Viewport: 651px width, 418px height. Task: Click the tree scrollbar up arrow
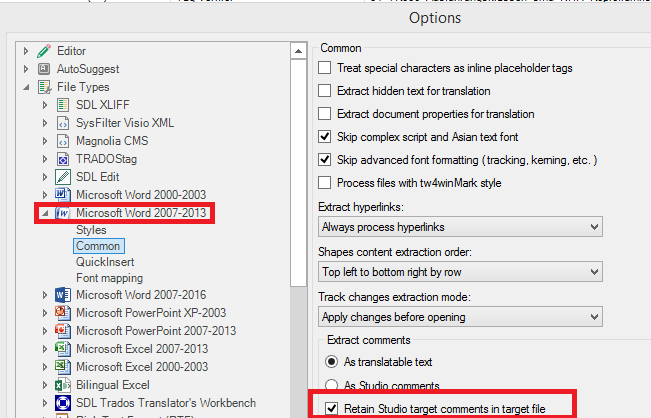[x=298, y=51]
